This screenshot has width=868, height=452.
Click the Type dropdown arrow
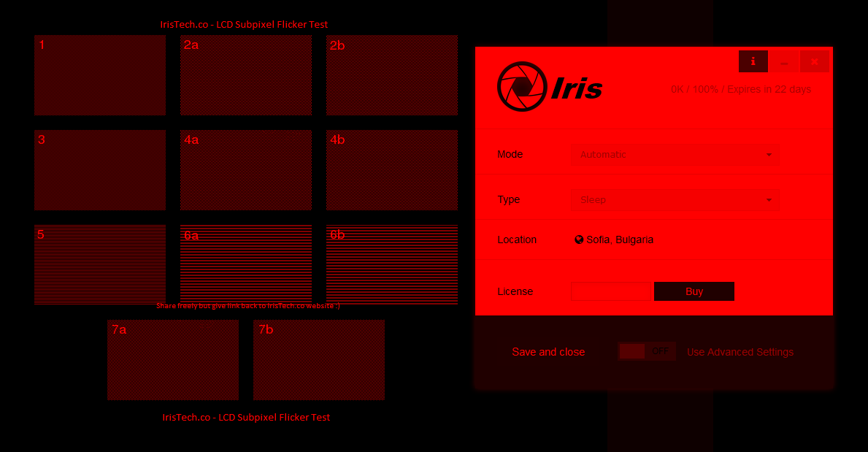pos(769,201)
